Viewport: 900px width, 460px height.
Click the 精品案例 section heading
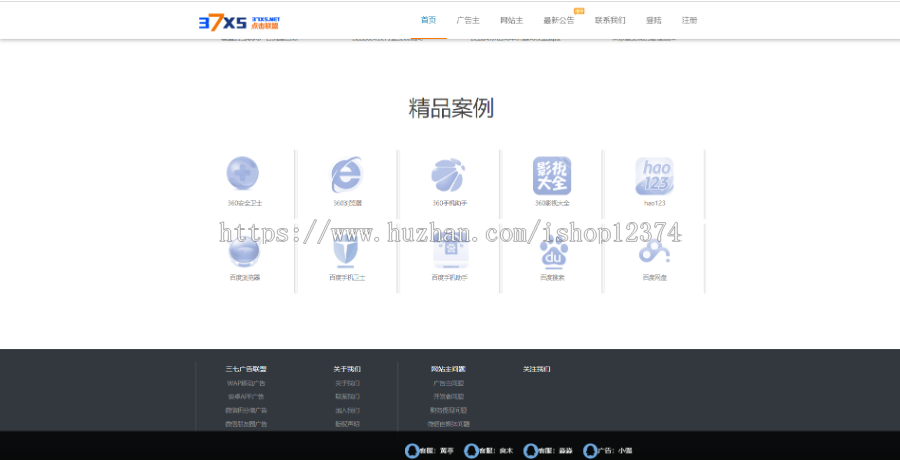(x=451, y=108)
